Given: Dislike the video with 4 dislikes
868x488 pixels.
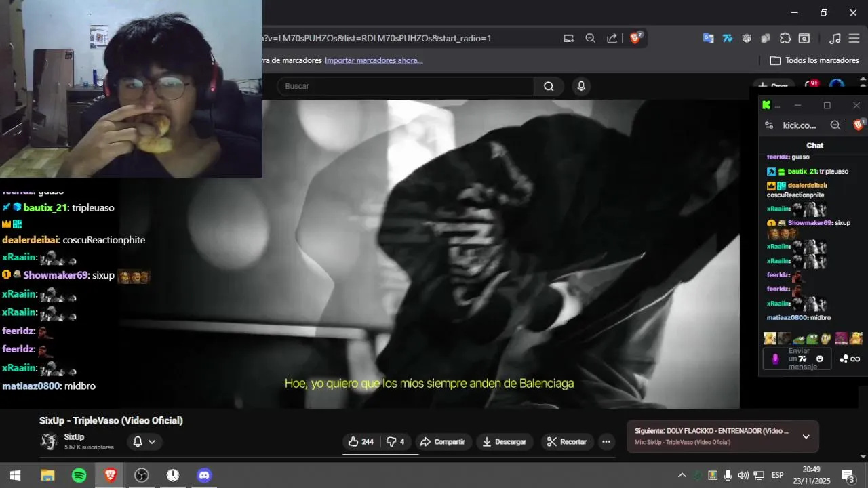Looking at the screenshot, I should point(395,442).
